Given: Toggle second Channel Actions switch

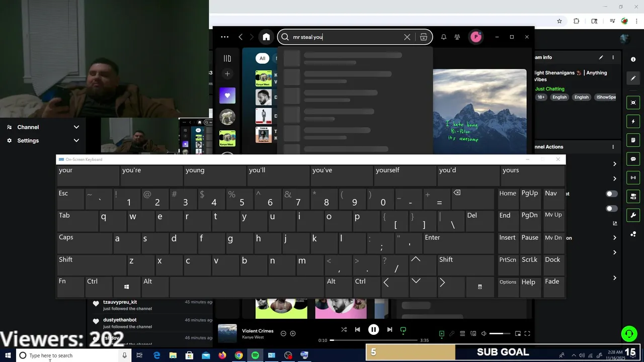Looking at the screenshot, I should coord(611,208).
